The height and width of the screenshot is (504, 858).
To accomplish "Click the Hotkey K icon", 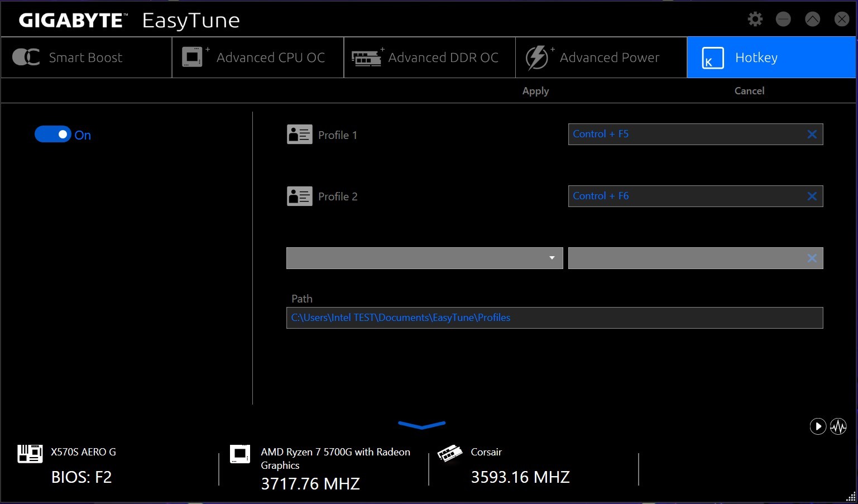I will click(x=712, y=58).
